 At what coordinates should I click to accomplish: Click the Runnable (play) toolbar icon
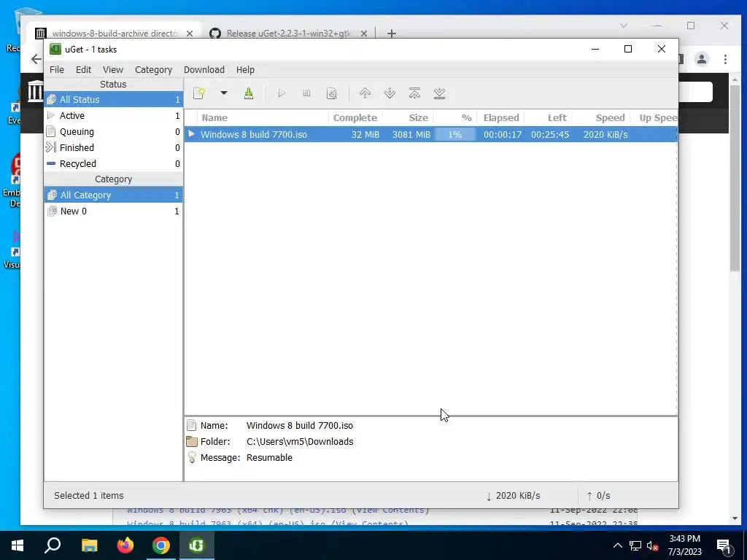(282, 93)
